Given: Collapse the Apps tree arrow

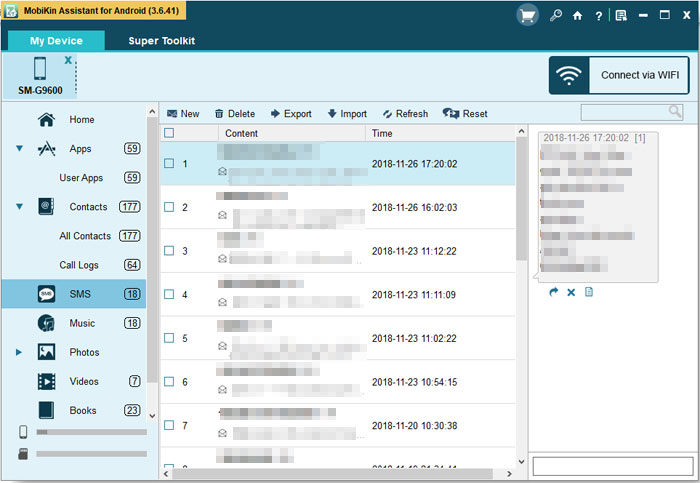Looking at the screenshot, I should [x=19, y=148].
